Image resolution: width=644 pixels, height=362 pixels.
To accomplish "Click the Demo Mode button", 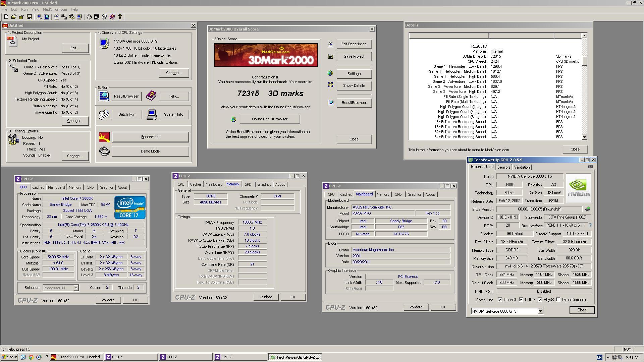I will [x=150, y=151].
